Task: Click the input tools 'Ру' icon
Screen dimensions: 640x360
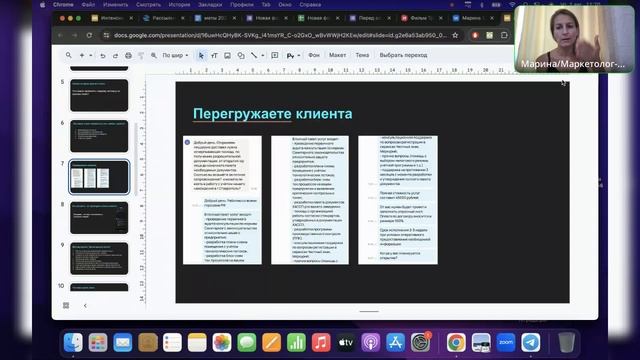Action: [x=290, y=56]
